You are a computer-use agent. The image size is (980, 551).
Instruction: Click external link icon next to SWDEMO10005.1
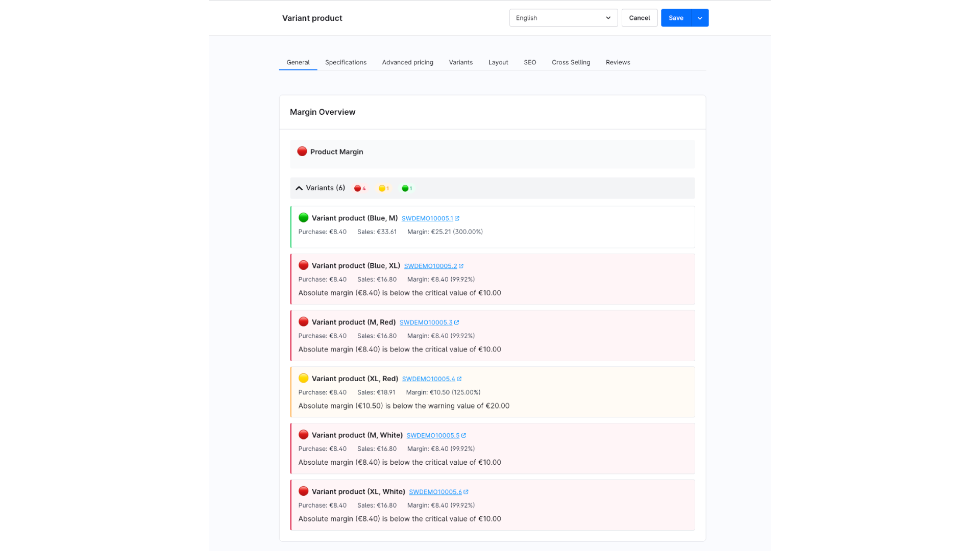point(457,218)
